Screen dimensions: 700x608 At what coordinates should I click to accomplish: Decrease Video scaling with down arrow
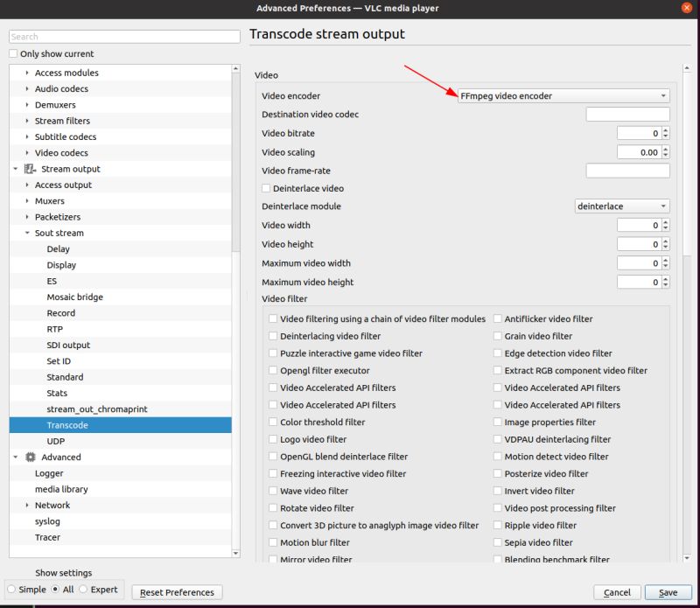pos(666,155)
